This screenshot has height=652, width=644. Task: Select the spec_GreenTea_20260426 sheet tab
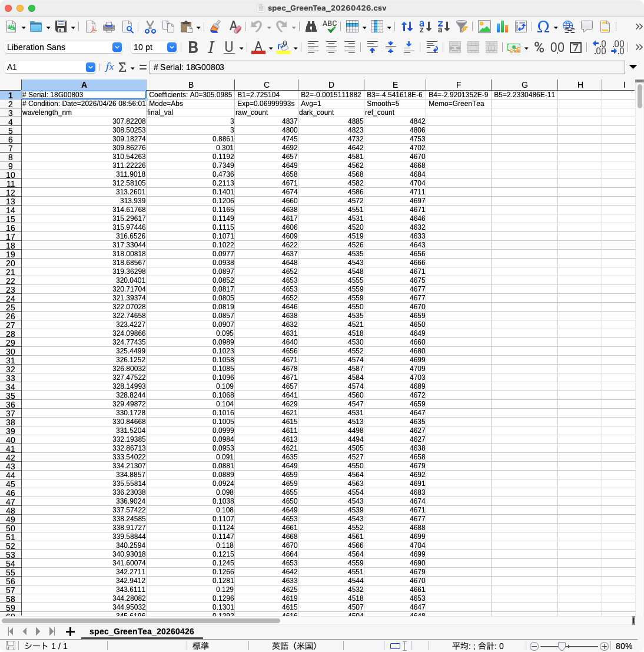(141, 631)
